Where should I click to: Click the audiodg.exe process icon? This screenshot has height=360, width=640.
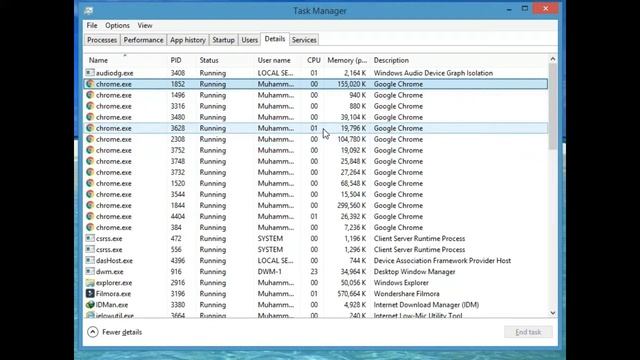[x=90, y=73]
